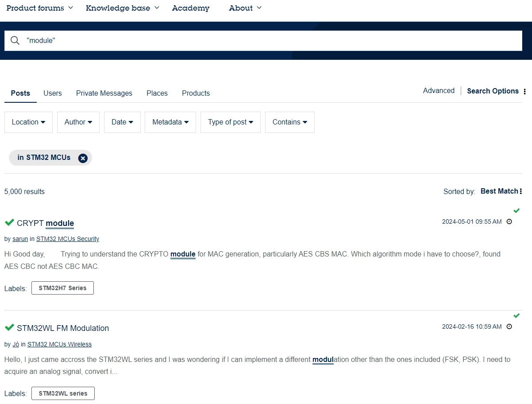
Task: Switch to the Places tab
Action: 157,93
